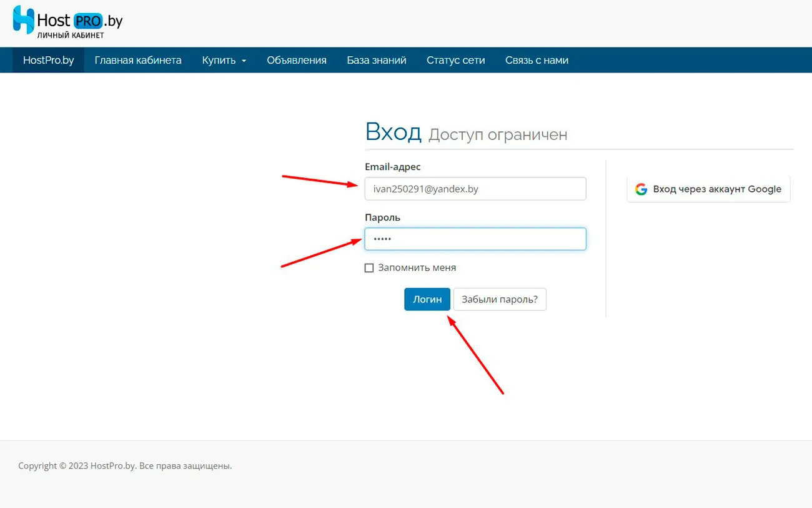Click the Google G icon
Viewport: 812px width, 508px height.
(x=641, y=189)
